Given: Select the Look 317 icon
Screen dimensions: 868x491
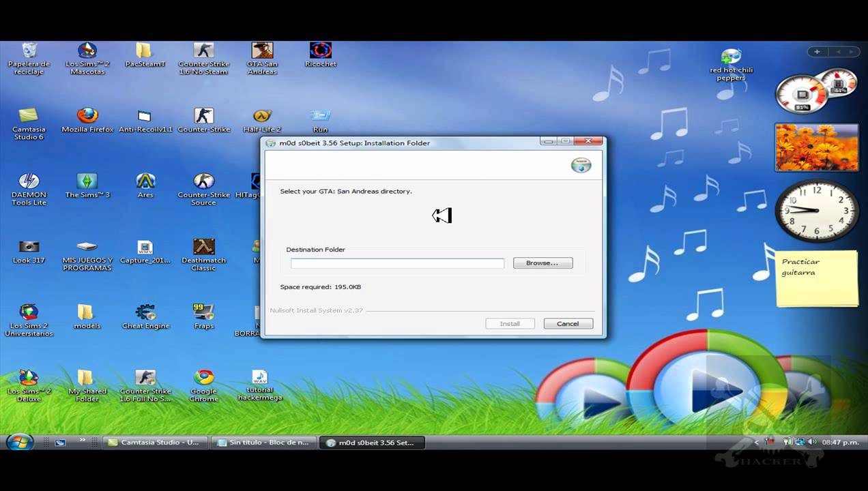Looking at the screenshot, I should click(29, 252).
